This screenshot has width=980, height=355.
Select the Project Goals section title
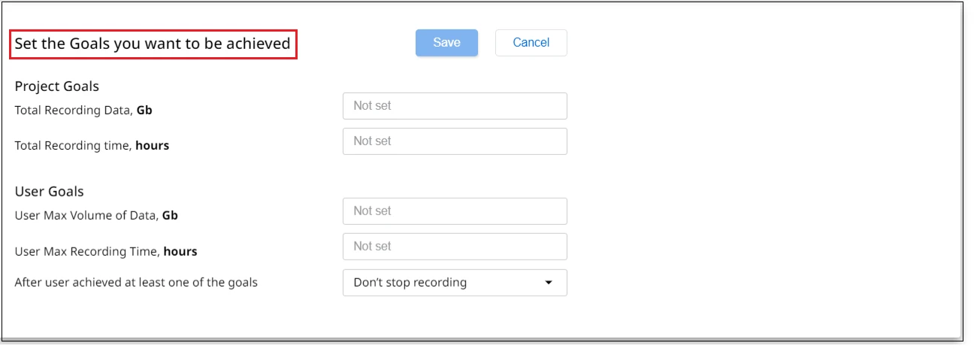[x=57, y=86]
